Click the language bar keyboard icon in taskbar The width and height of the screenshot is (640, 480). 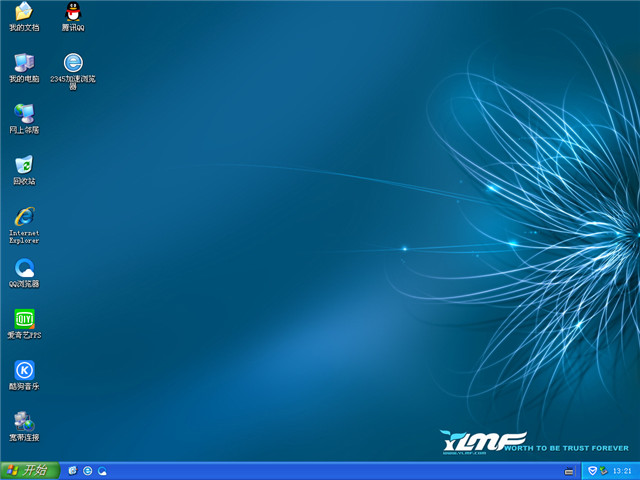[569, 470]
